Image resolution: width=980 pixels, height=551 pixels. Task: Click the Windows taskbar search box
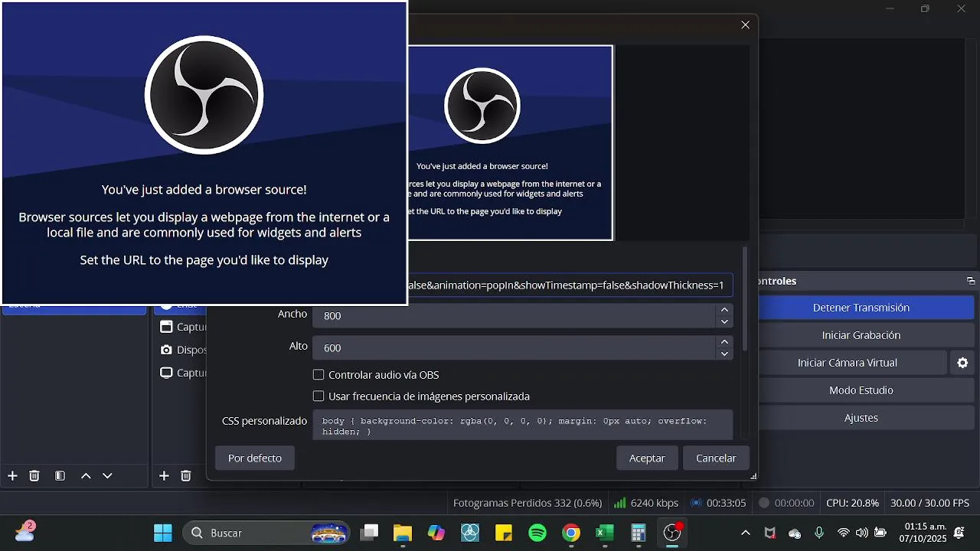266,533
